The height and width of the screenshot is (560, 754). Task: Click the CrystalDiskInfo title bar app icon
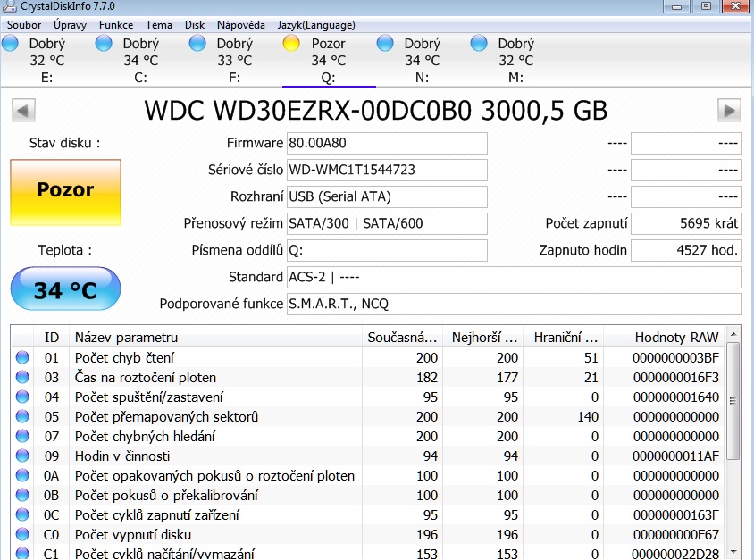tap(9, 5)
